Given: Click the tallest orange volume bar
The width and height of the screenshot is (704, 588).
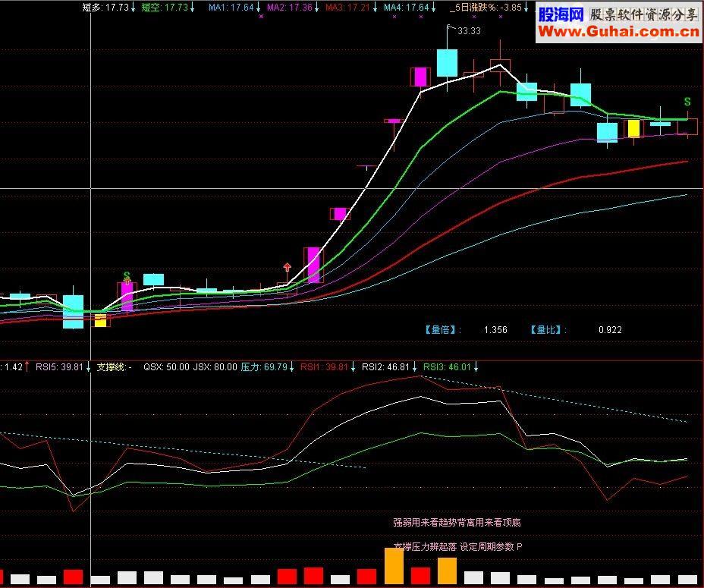Looking at the screenshot, I should click(x=394, y=566).
